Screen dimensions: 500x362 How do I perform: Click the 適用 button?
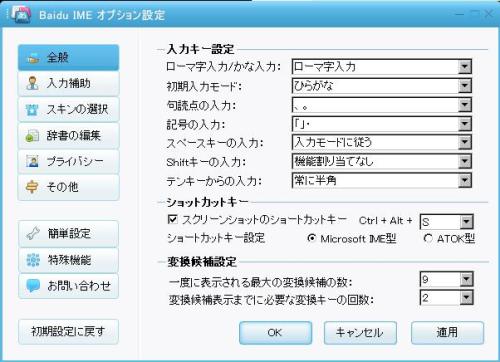(x=447, y=332)
